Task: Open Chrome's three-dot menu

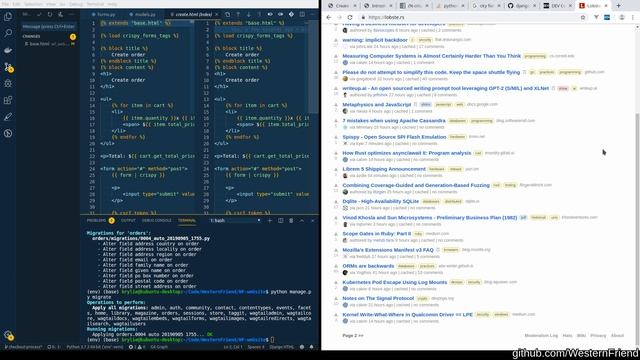Action: pyautogui.click(x=633, y=18)
